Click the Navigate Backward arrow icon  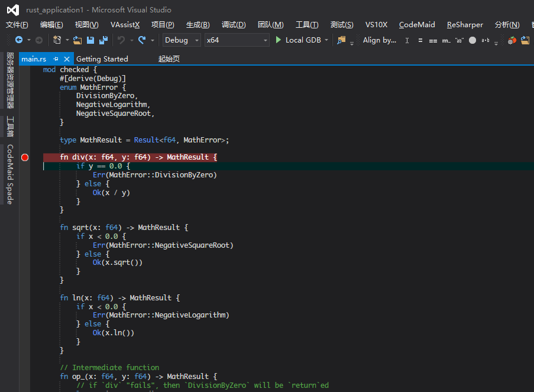tap(18, 40)
